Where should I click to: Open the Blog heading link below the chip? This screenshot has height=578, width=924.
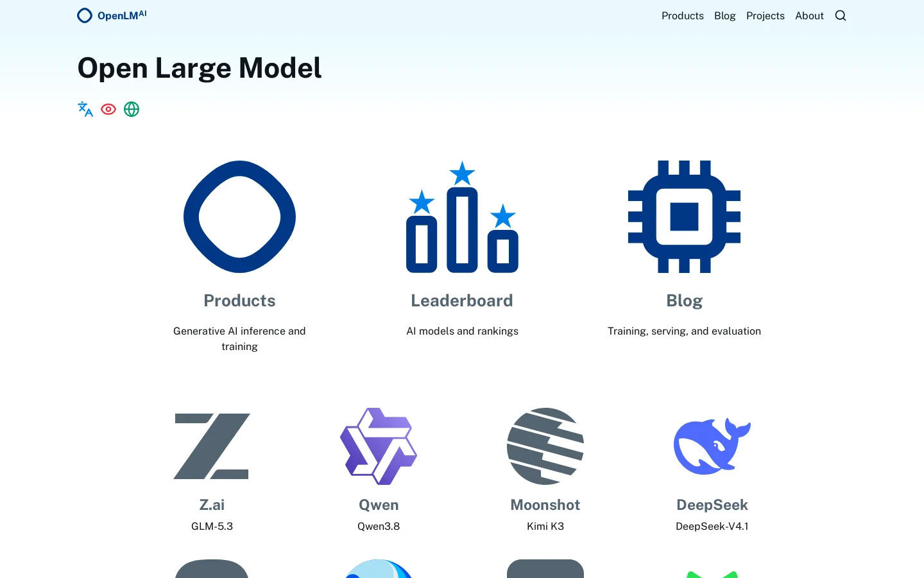(684, 301)
